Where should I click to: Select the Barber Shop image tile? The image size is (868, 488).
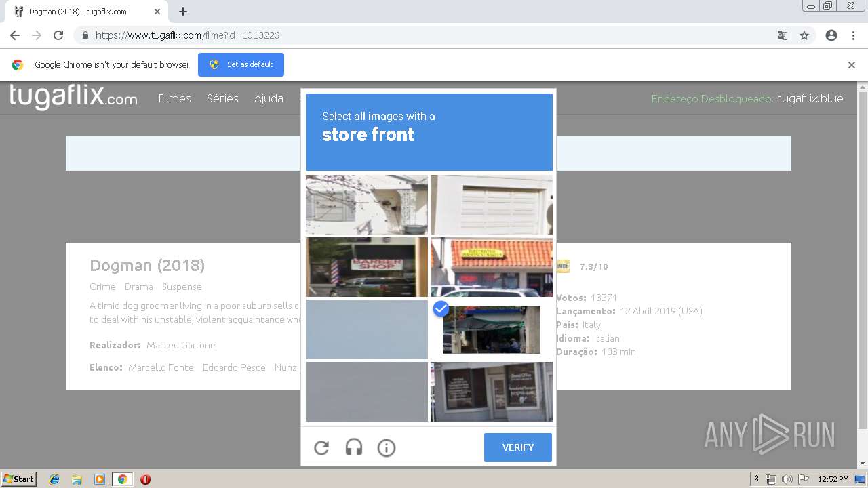point(367,267)
